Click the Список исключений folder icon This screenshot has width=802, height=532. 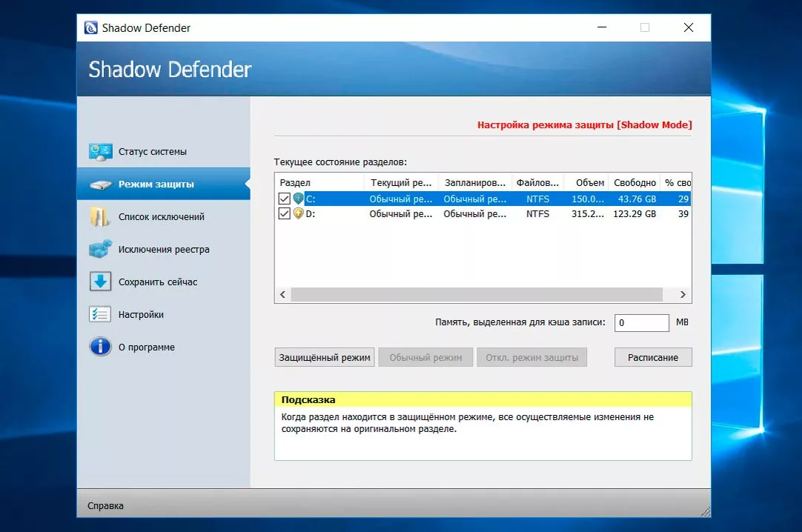point(99,216)
